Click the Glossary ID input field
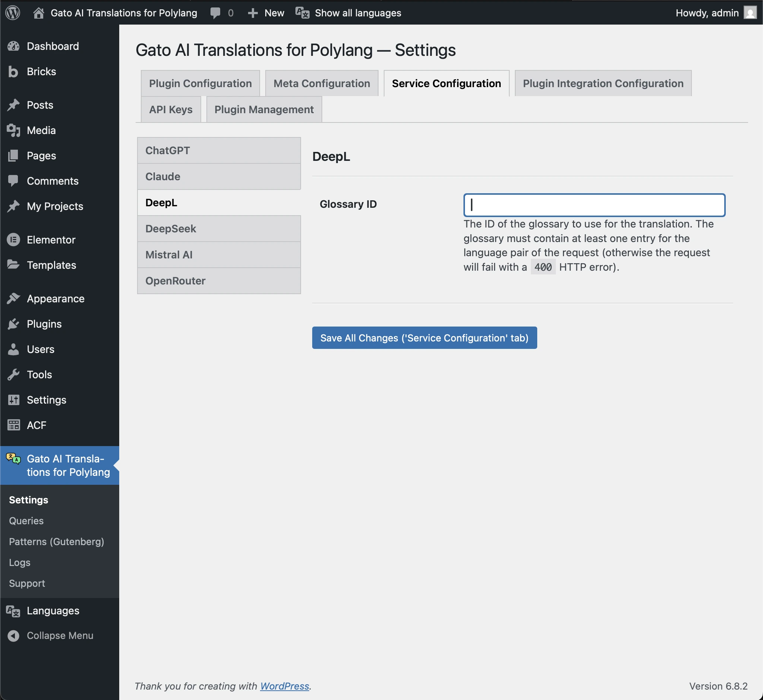 (x=593, y=205)
